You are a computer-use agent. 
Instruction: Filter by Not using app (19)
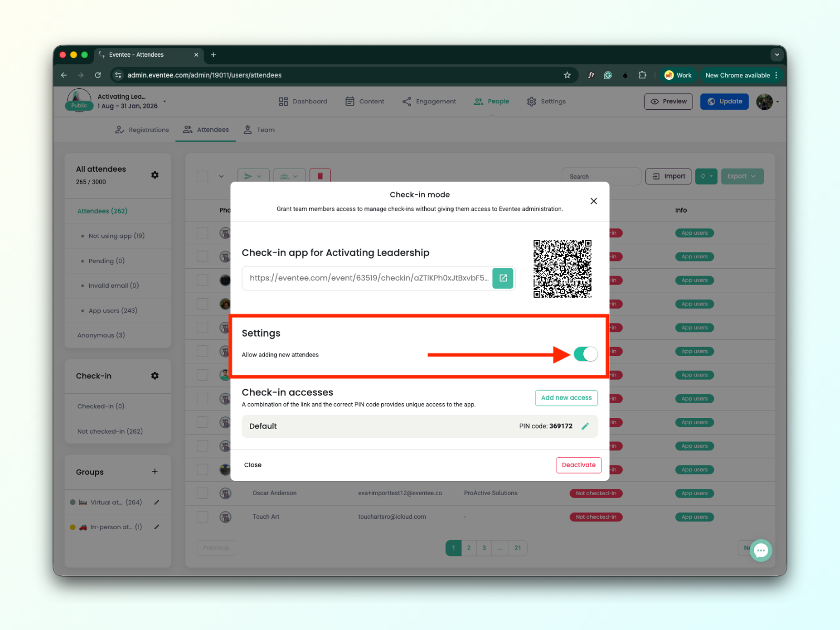[117, 236]
